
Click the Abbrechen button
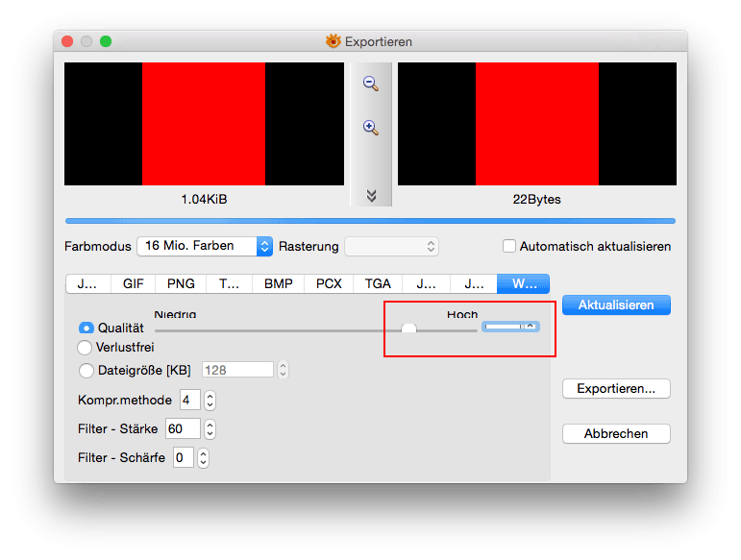pyautogui.click(x=616, y=433)
